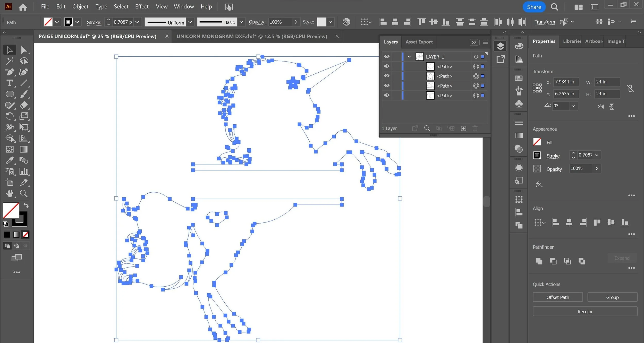The height and width of the screenshot is (343, 644).
Task: Open the rotation angle dropdown
Action: pyautogui.click(x=573, y=106)
